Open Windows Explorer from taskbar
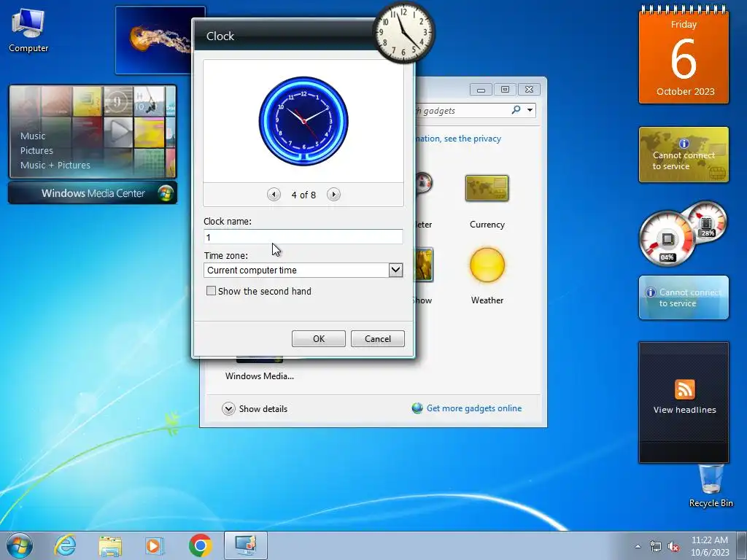The height and width of the screenshot is (560, 747). tap(109, 545)
